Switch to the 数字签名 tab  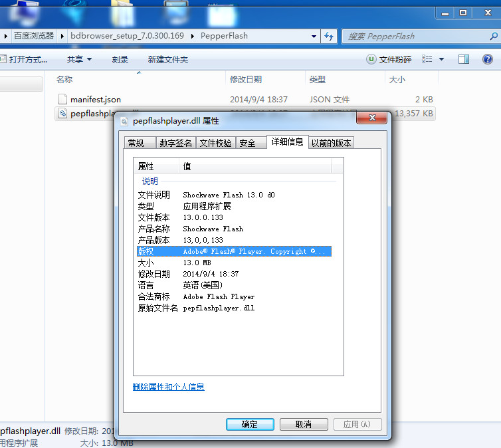pyautogui.click(x=176, y=143)
